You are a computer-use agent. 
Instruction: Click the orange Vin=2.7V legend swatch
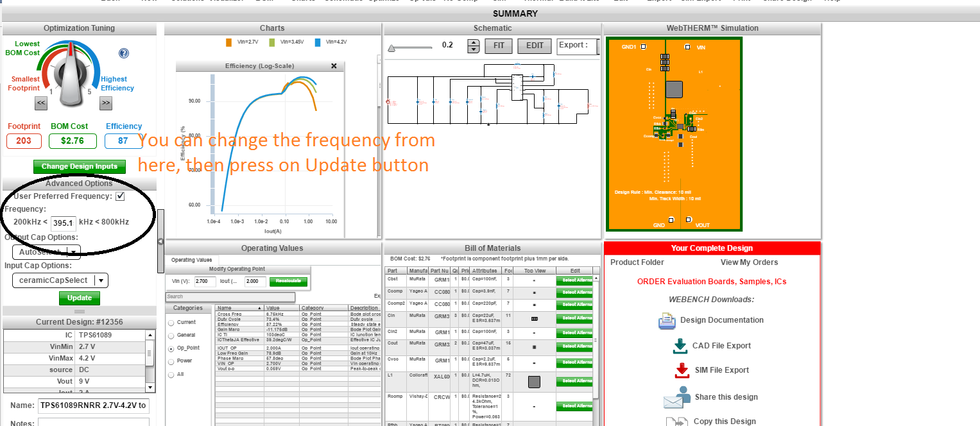(228, 42)
